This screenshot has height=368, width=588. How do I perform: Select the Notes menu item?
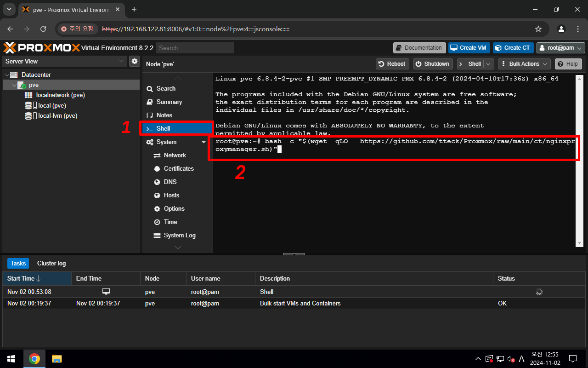coord(164,115)
